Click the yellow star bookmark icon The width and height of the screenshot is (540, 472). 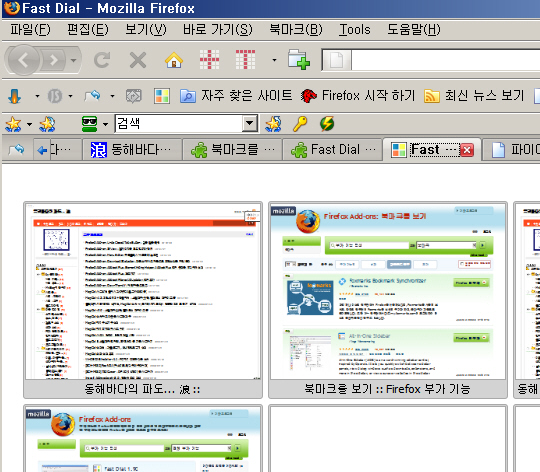[x=13, y=124]
